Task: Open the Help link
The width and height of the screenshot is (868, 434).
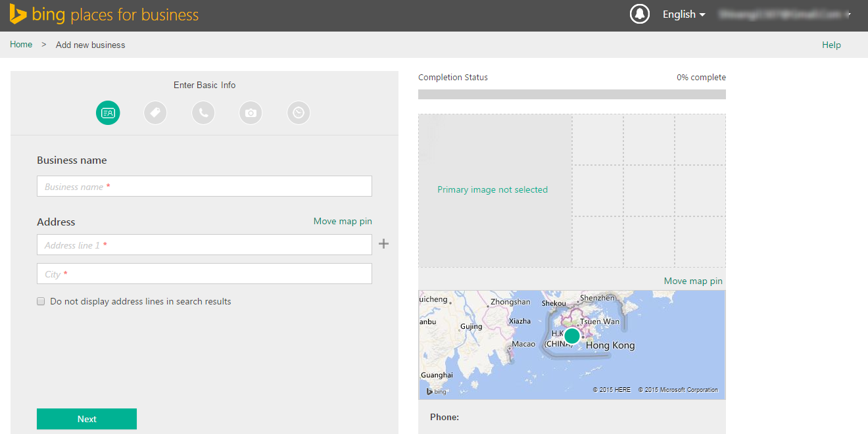Action: click(831, 45)
